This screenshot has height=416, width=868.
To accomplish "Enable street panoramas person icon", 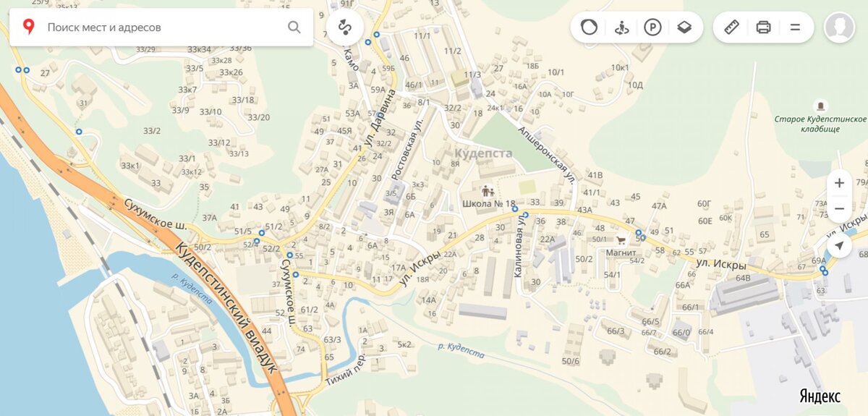I will [x=621, y=27].
